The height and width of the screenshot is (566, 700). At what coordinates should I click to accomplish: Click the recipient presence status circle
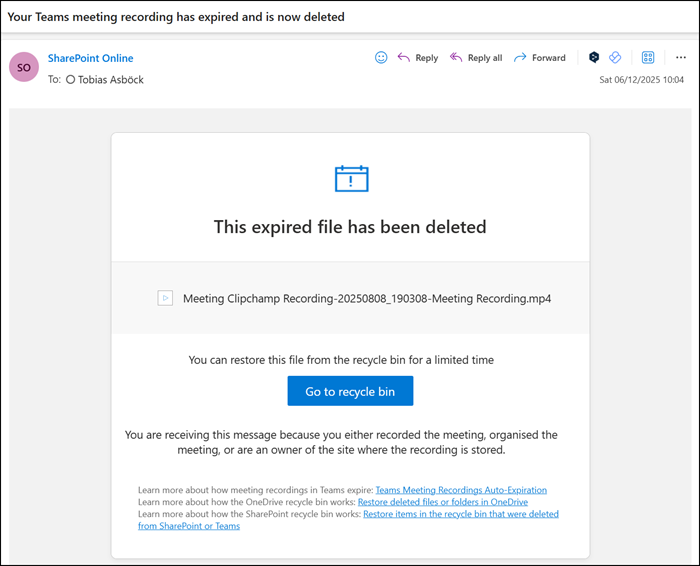point(71,79)
